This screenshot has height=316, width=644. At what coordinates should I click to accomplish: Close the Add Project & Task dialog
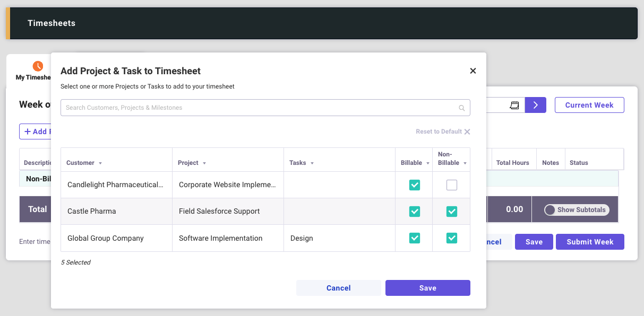coord(473,71)
